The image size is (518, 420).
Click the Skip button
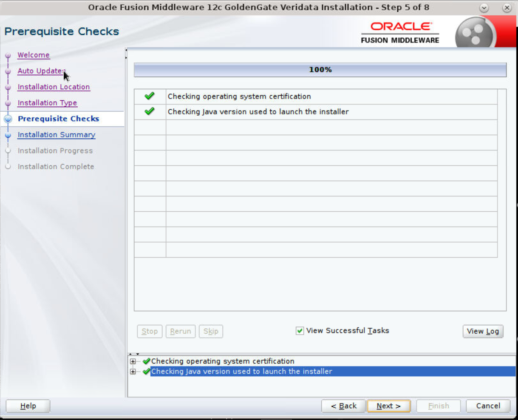pos(211,331)
